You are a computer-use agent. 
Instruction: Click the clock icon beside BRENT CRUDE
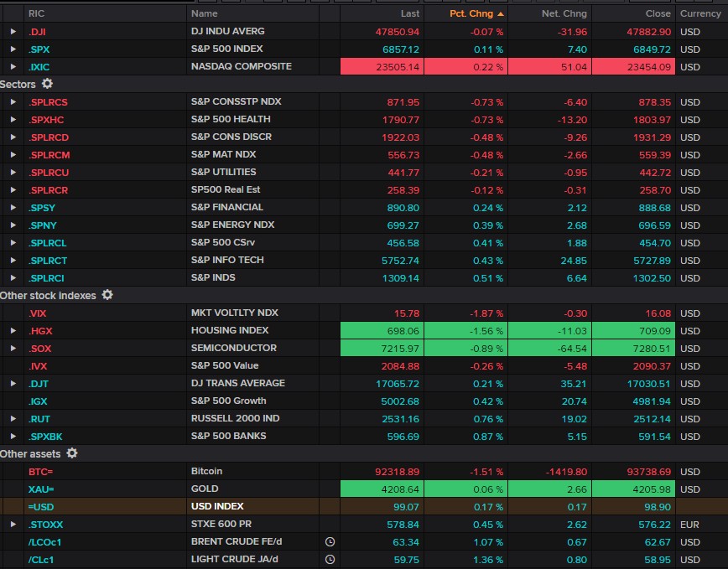coord(330,541)
